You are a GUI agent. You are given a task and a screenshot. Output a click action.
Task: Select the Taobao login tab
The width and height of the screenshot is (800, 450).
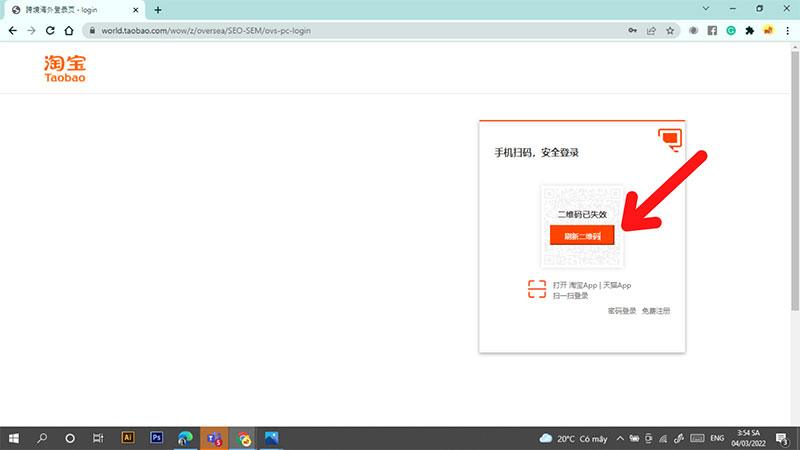click(75, 10)
